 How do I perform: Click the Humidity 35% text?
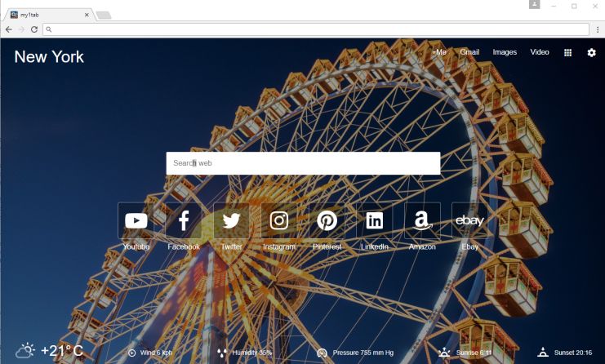coord(252,353)
